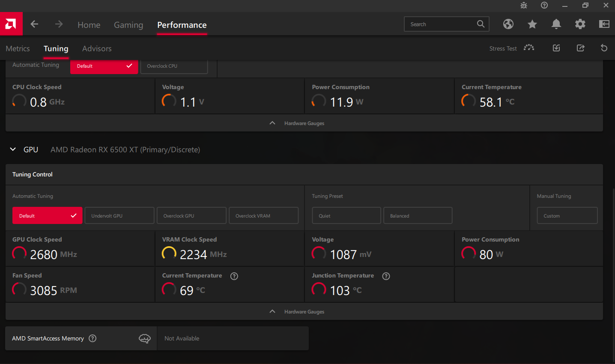Click GPU Voltage 1087 mV value
The image size is (615, 364).
point(351,254)
